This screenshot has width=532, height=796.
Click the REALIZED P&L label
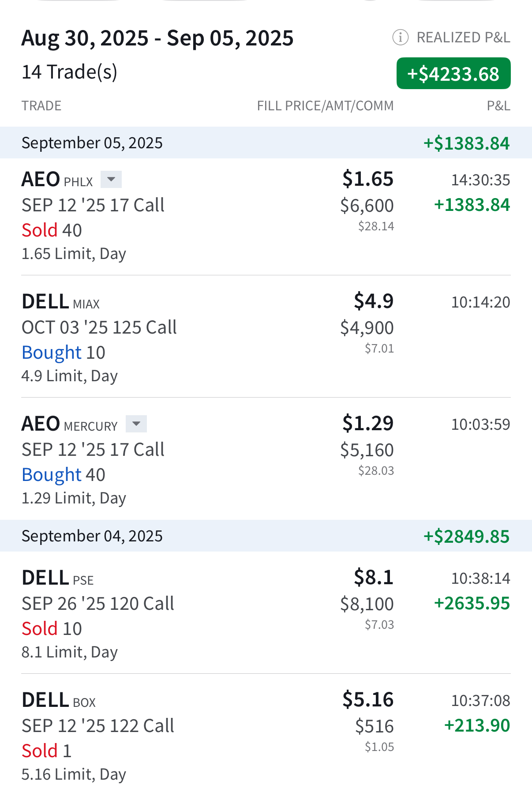463,38
